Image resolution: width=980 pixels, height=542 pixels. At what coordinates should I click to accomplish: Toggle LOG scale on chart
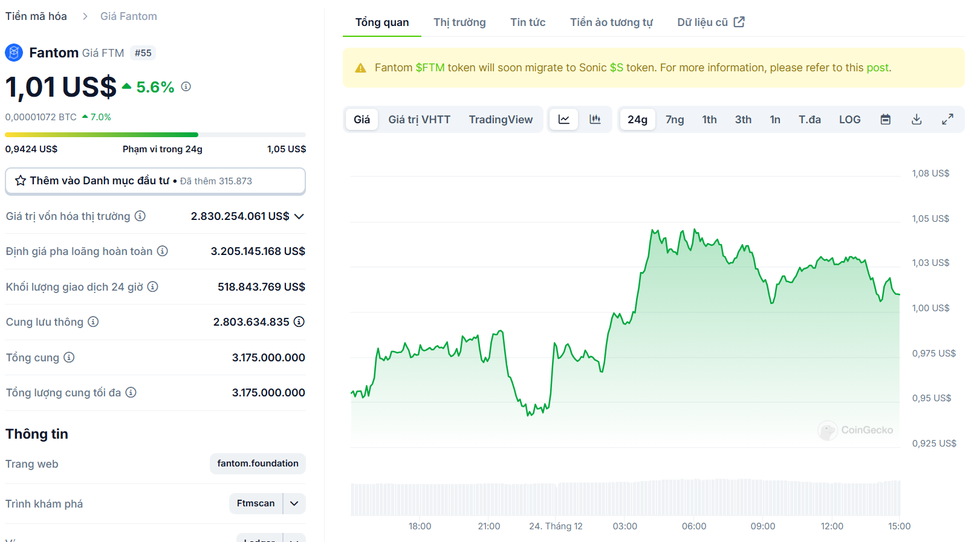tap(849, 119)
